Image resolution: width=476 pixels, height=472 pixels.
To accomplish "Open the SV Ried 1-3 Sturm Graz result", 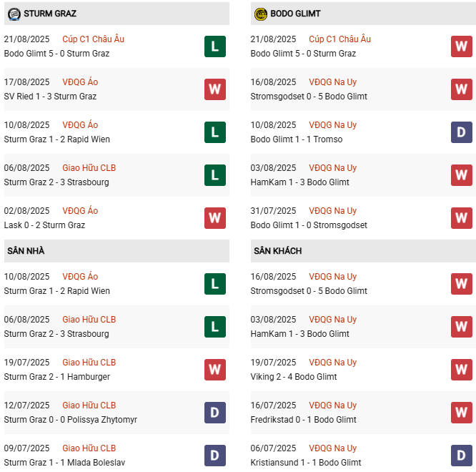I will pos(50,97).
